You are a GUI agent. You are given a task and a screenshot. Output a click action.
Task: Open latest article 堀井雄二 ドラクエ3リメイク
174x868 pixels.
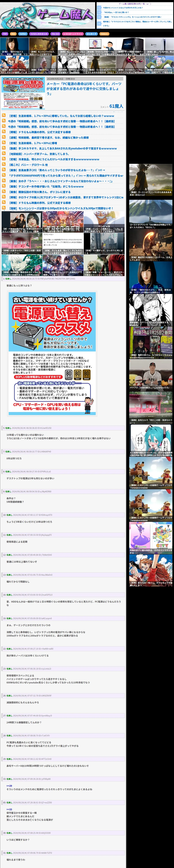click(x=137, y=23)
